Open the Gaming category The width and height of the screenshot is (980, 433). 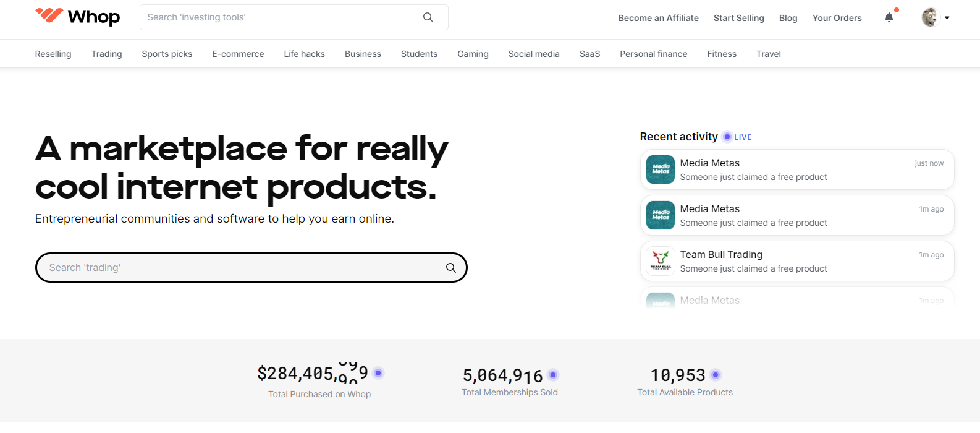473,54
